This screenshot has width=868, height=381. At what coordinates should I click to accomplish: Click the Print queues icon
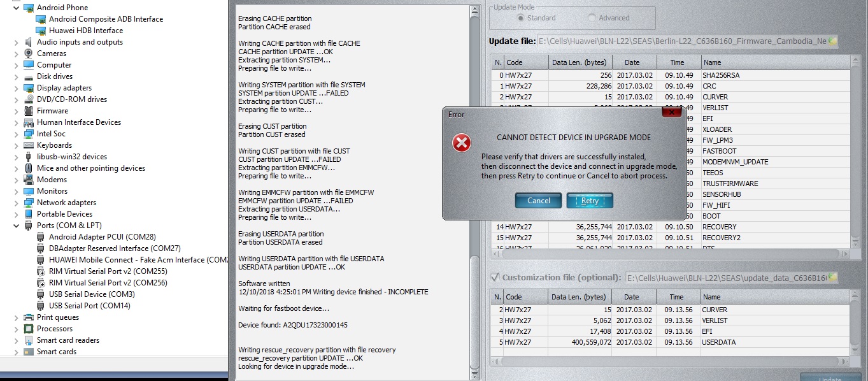click(x=29, y=317)
